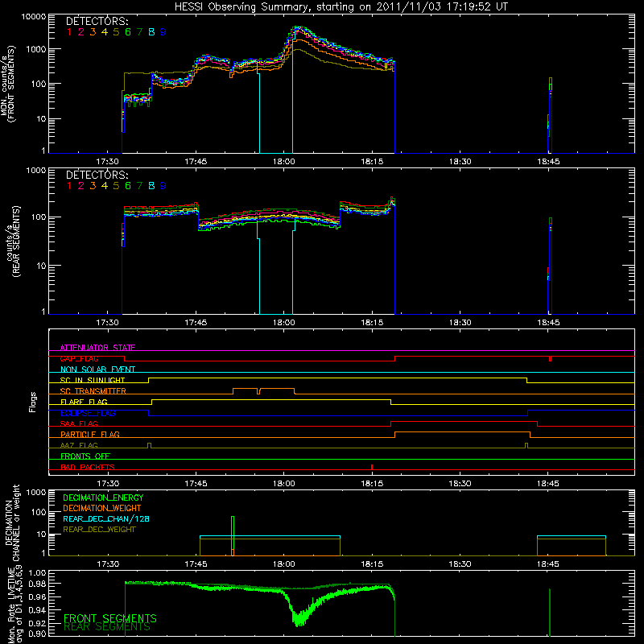Click the 18:00 time tick under the flags plot
The width and height of the screenshot is (644, 644).
click(x=284, y=484)
